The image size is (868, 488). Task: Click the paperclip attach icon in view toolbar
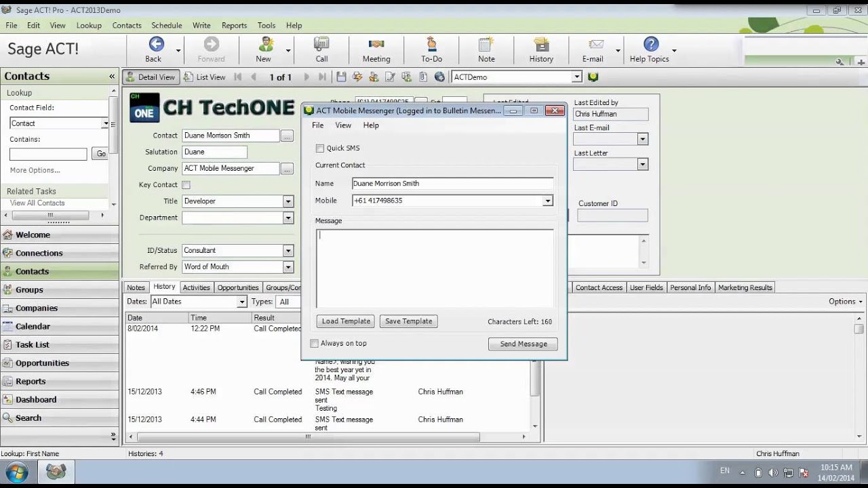pyautogui.click(x=423, y=77)
